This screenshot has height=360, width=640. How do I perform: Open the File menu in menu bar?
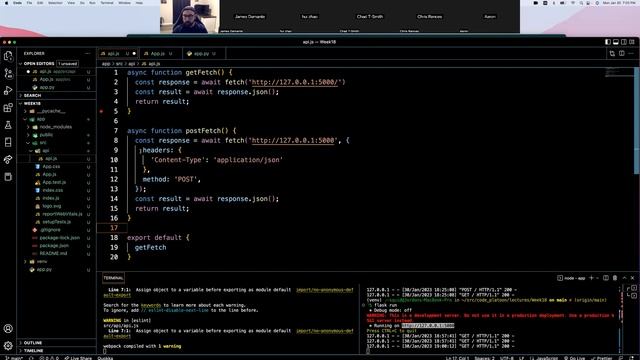pos(29,3)
